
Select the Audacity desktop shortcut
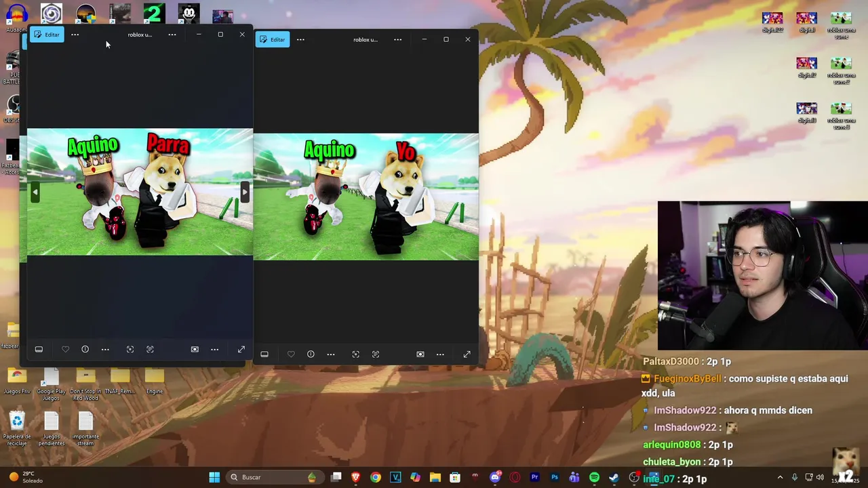17,19
